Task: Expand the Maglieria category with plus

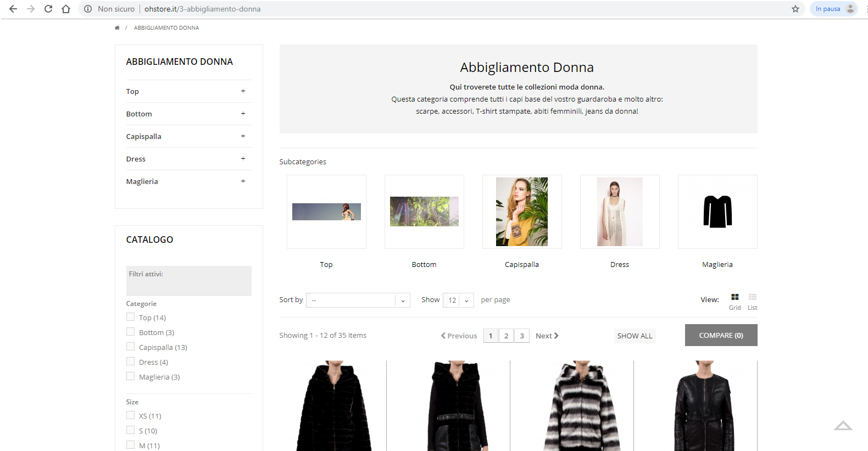Action: click(243, 181)
